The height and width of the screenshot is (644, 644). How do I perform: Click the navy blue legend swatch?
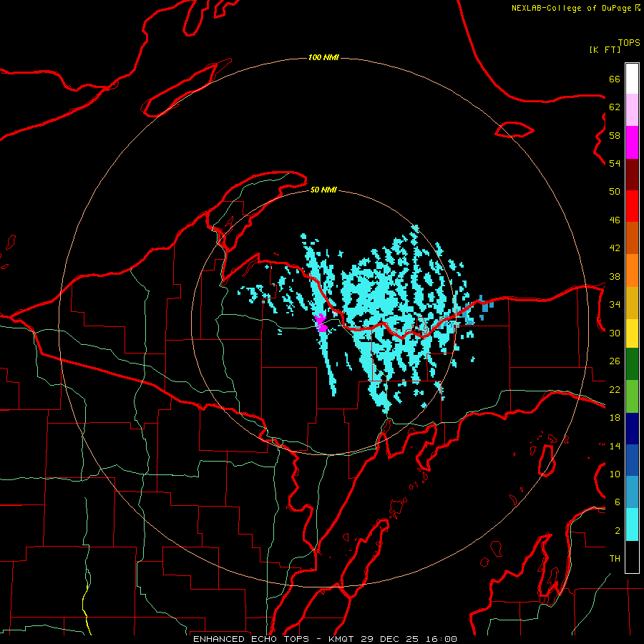point(632,429)
